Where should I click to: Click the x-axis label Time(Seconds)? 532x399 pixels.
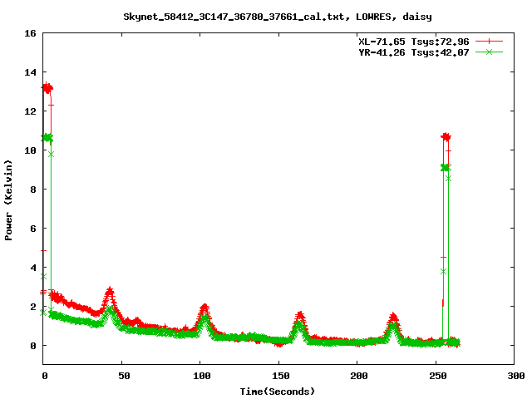point(278,392)
